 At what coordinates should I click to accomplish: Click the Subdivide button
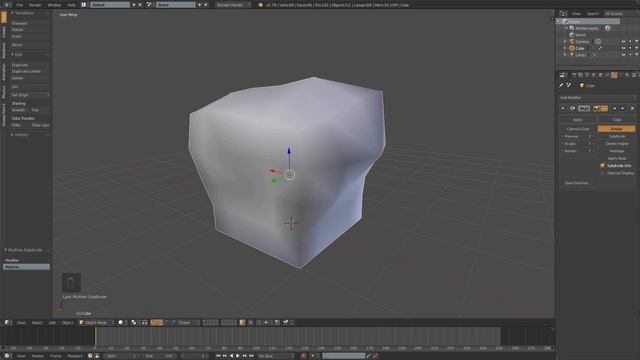tap(616, 136)
